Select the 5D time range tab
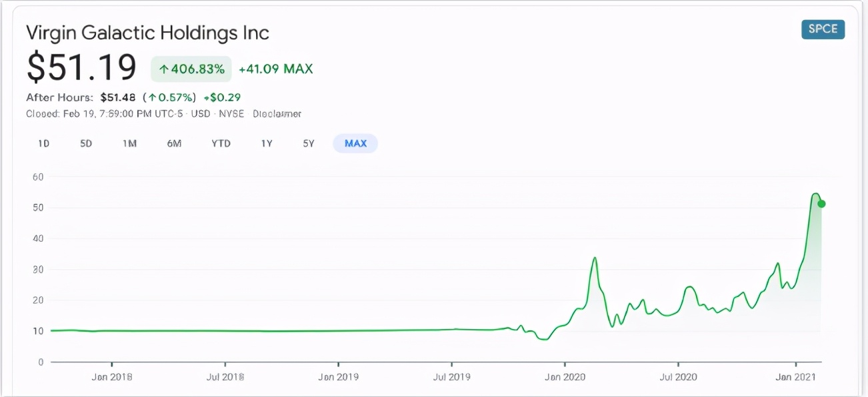868x397 pixels. pos(86,143)
